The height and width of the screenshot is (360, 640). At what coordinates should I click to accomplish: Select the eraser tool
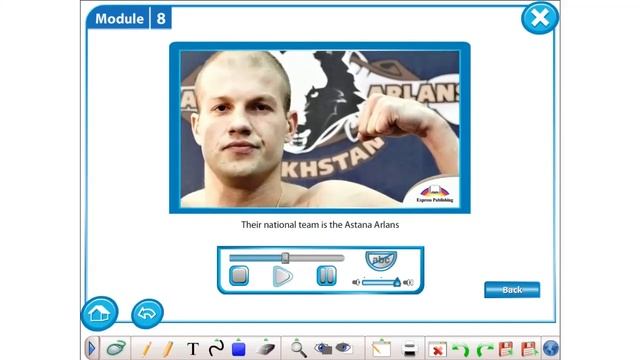(x=266, y=348)
